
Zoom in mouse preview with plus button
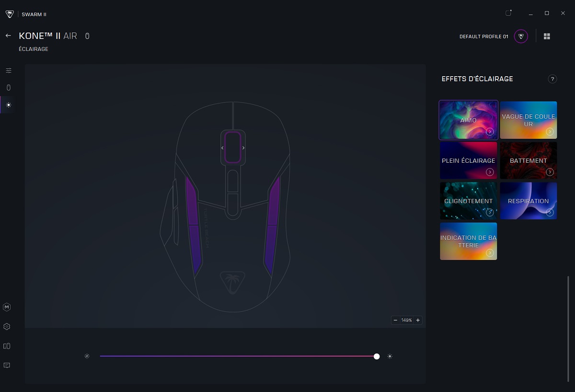pyautogui.click(x=418, y=320)
